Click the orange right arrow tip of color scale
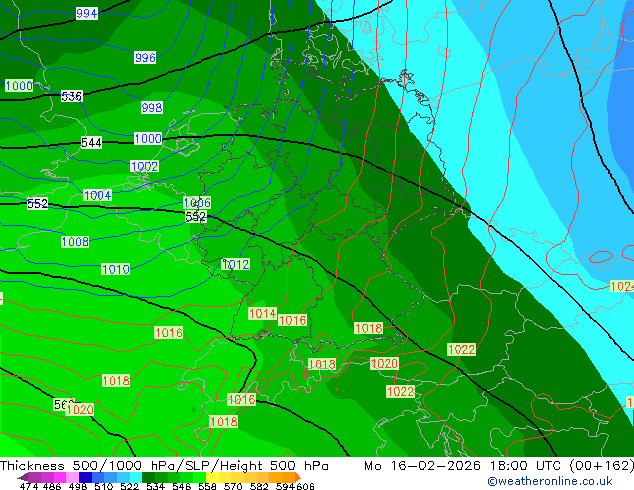This screenshot has width=634, height=490. [298, 477]
